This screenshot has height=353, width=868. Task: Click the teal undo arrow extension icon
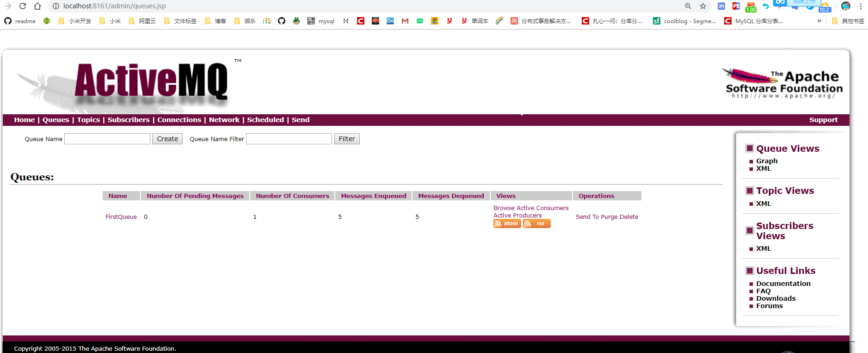click(x=766, y=6)
